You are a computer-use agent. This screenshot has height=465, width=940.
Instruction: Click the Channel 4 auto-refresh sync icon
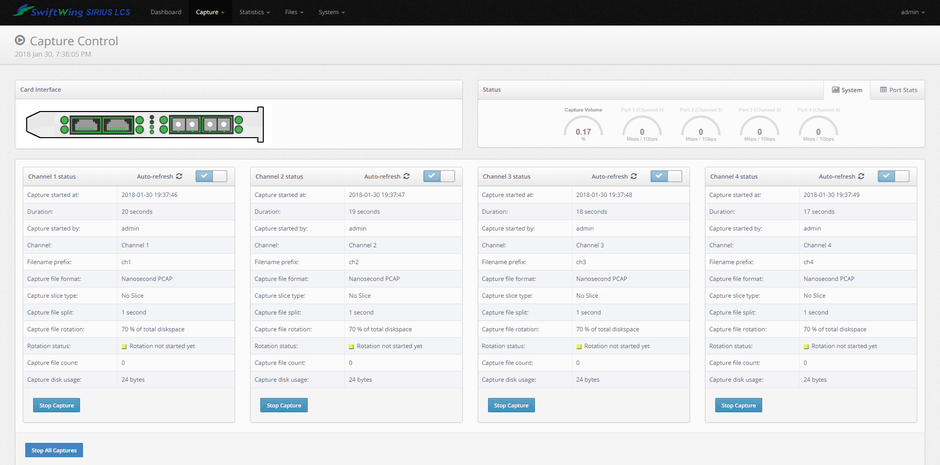click(861, 176)
